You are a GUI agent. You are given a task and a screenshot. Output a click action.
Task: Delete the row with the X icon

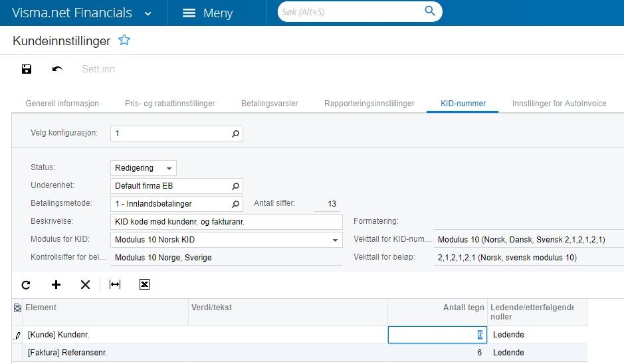85,284
